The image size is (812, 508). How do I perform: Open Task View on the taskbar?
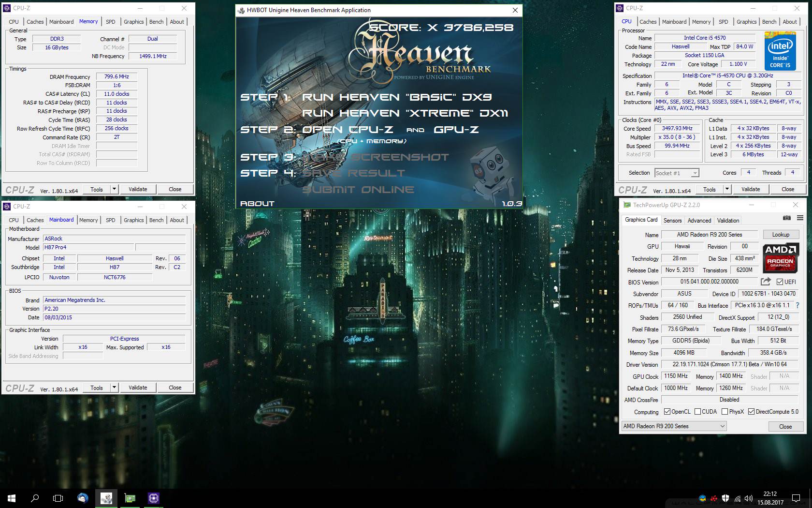click(58, 498)
